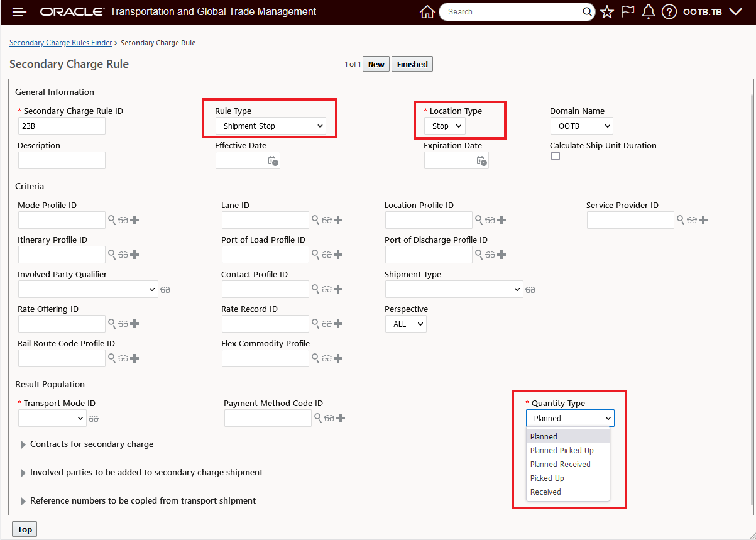Image resolution: width=756 pixels, height=540 pixels.
Task: View Mode Profile ID details (glasses icon)
Action: point(123,220)
